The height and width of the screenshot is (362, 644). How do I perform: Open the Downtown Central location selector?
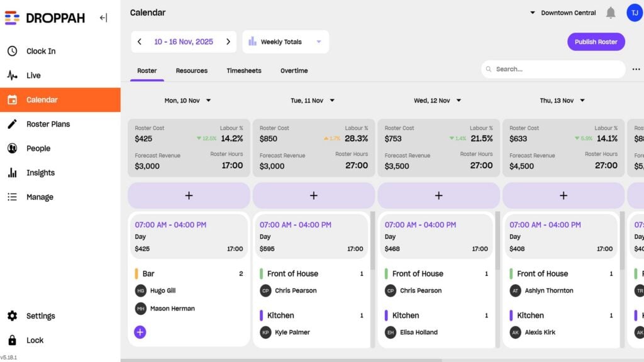(569, 12)
